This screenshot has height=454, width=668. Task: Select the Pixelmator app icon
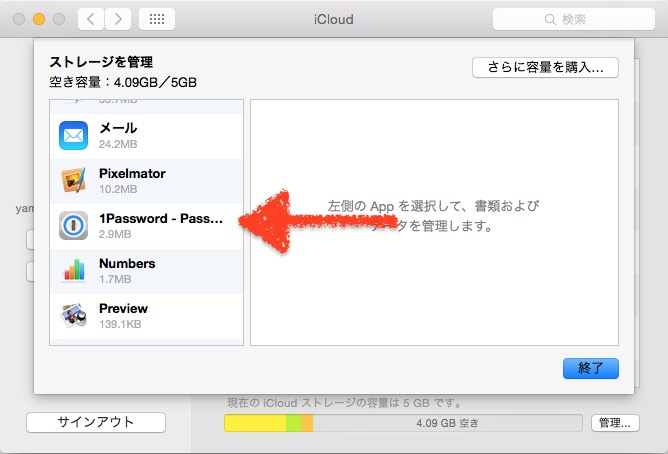click(73, 180)
